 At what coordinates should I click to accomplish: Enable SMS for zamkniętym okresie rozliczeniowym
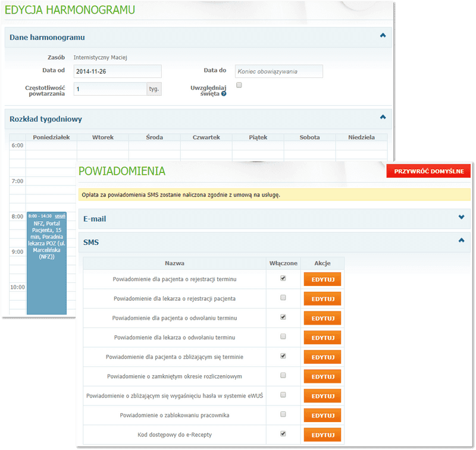(x=283, y=376)
